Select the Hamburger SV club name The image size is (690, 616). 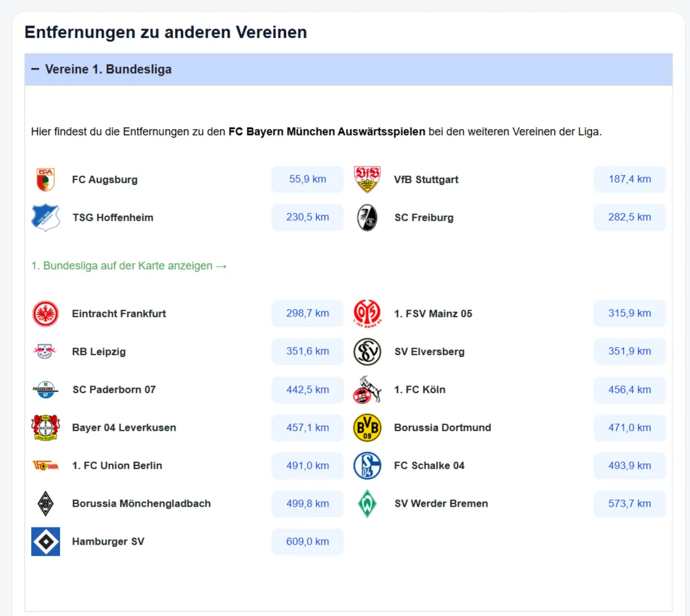point(108,542)
